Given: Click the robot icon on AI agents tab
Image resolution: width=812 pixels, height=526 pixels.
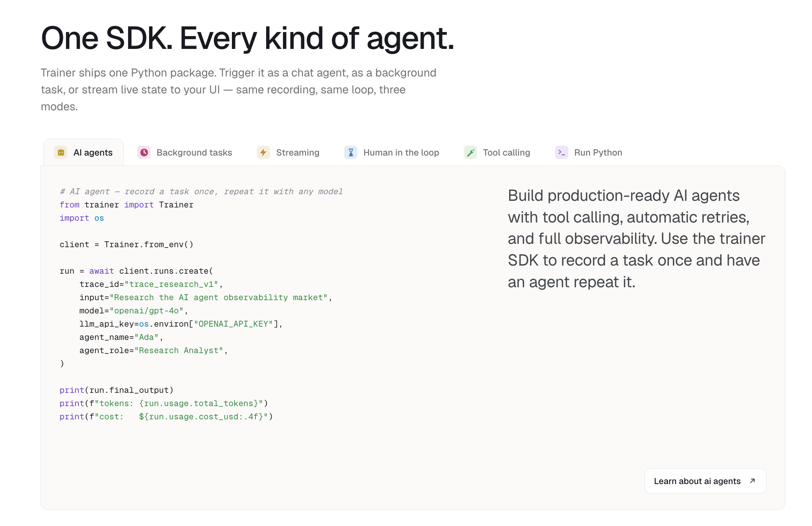Looking at the screenshot, I should 61,152.
